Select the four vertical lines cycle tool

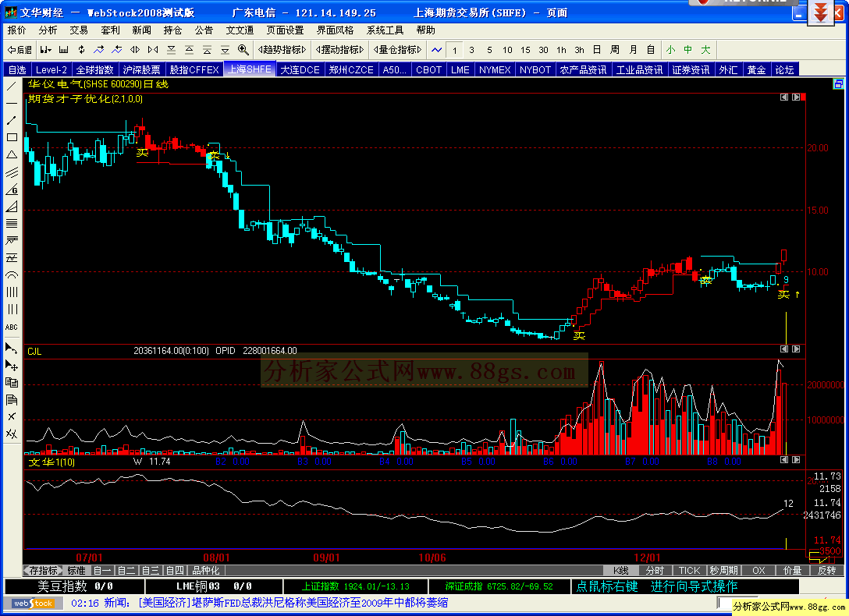12,292
